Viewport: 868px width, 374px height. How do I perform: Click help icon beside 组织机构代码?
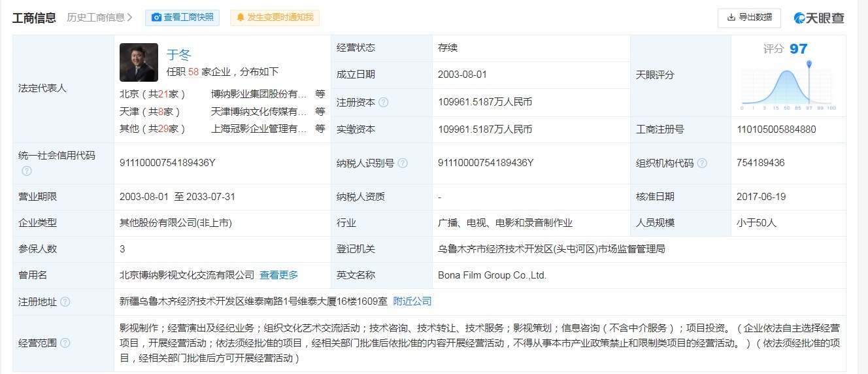pyautogui.click(x=702, y=163)
